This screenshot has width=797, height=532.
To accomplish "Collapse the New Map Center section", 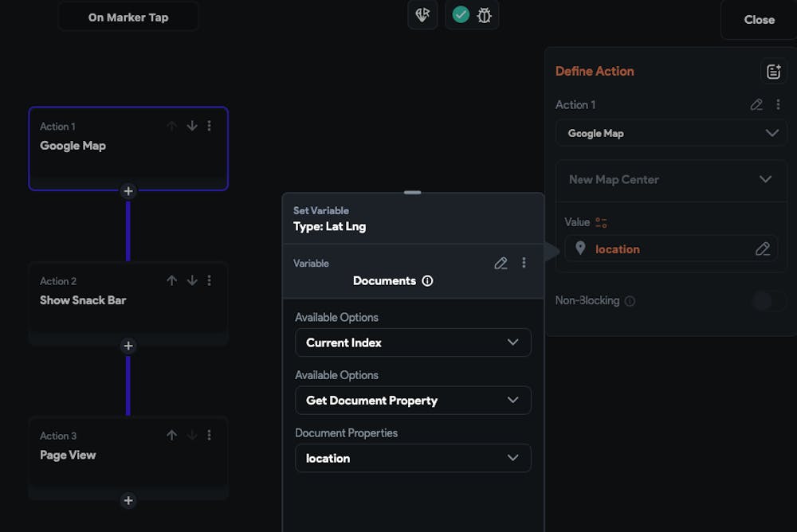I will (x=765, y=179).
